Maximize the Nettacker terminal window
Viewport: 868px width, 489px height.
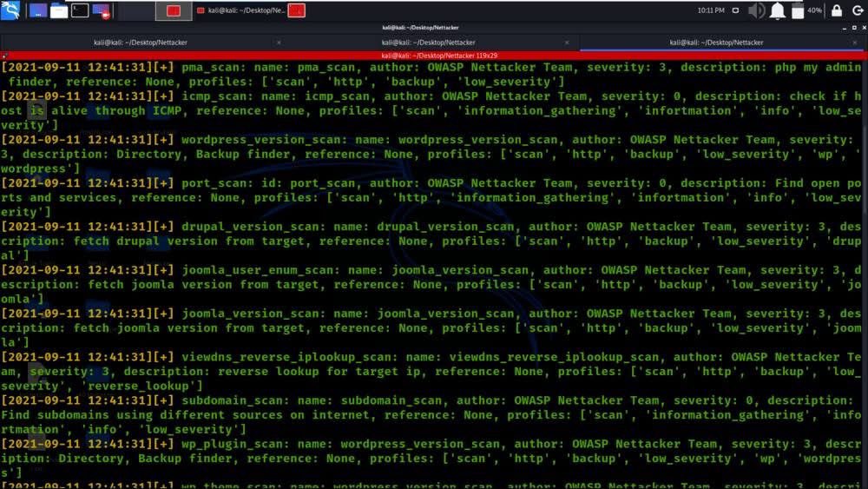(854, 28)
